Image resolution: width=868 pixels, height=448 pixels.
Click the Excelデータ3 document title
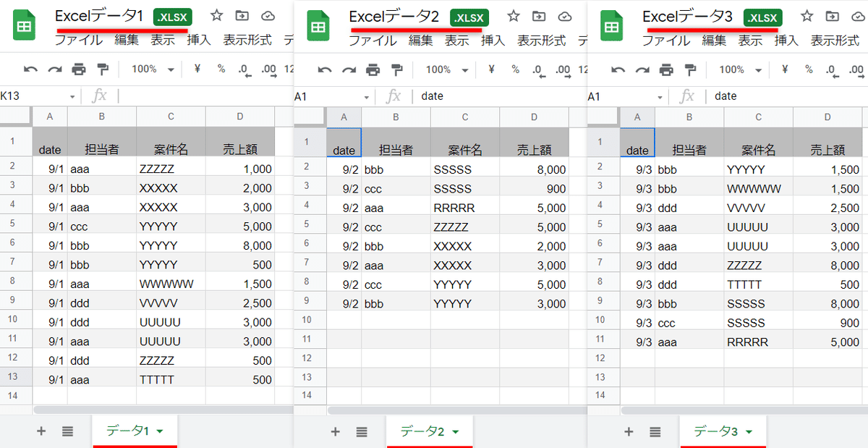pos(688,16)
